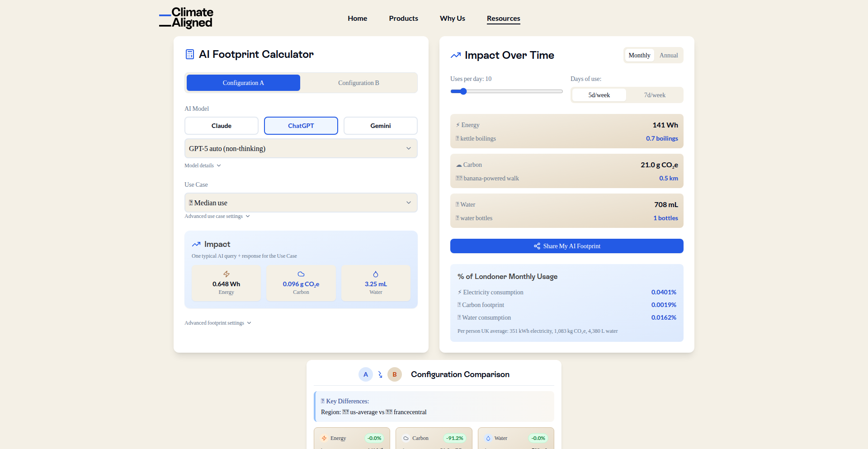Click the bolt icon beside Energy in Impact Over Time
This screenshot has height=449, width=868.
[458, 125]
